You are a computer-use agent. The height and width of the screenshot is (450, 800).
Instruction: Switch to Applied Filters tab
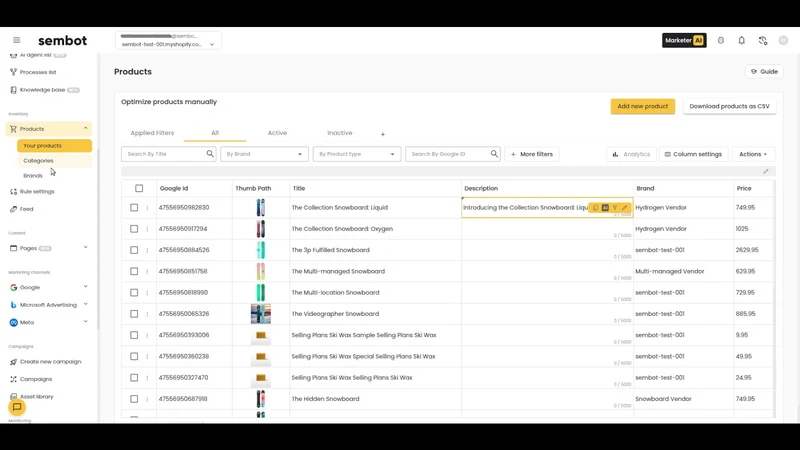coord(152,133)
